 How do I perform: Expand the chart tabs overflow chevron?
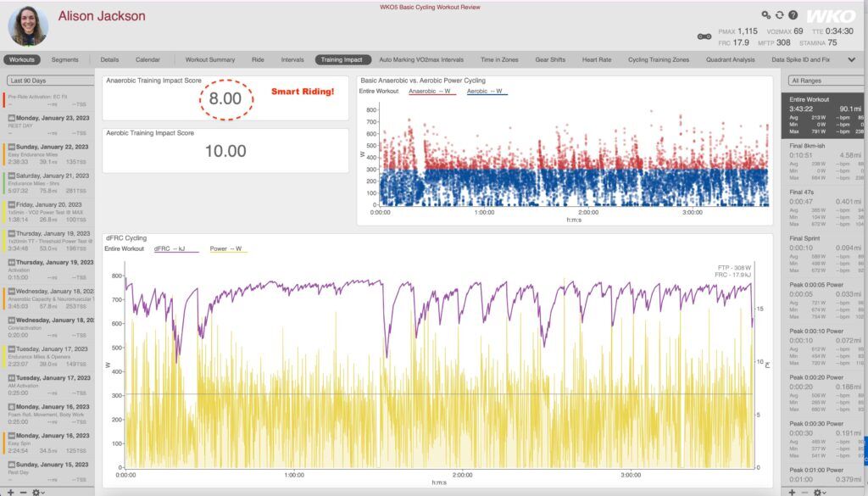tap(851, 60)
